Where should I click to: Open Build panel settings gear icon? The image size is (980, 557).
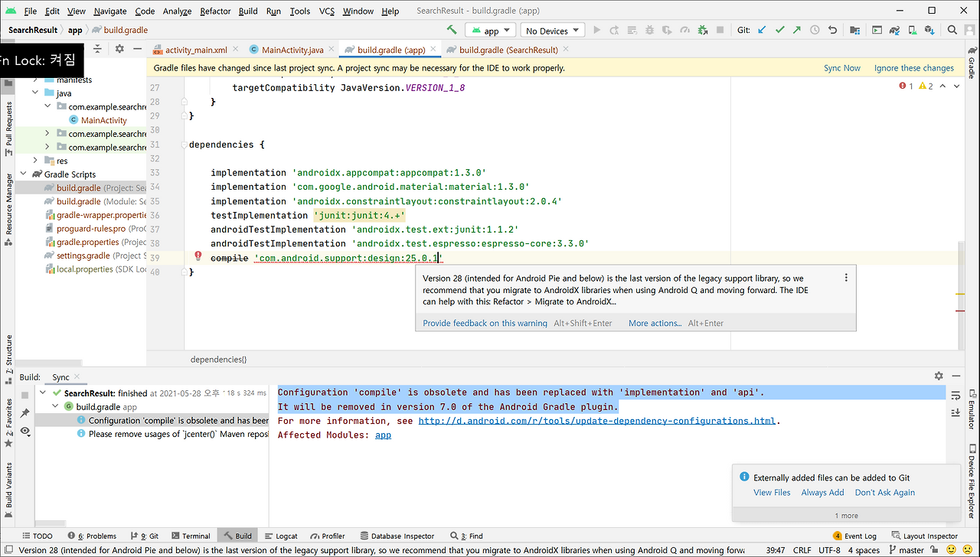pos(939,376)
